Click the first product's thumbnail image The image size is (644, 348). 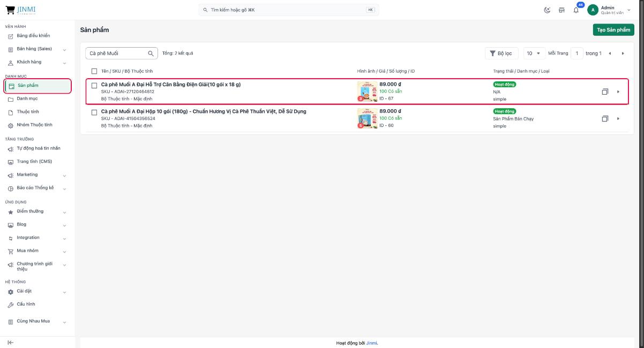(x=367, y=92)
